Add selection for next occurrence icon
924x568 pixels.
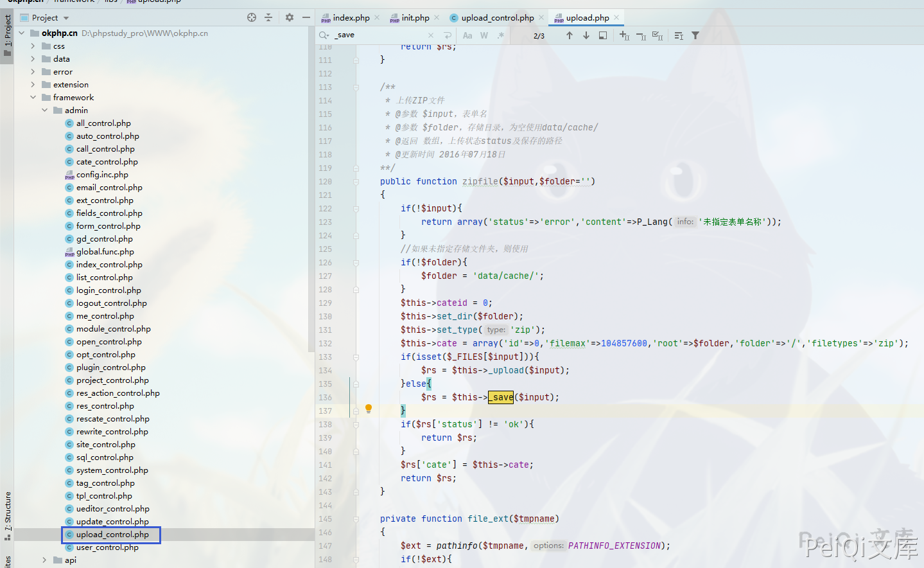[x=624, y=35]
